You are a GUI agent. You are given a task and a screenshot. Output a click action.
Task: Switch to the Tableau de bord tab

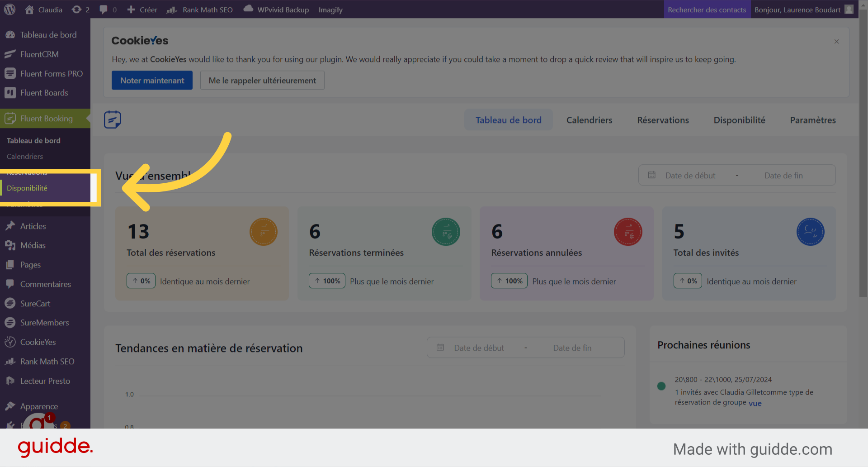508,120
